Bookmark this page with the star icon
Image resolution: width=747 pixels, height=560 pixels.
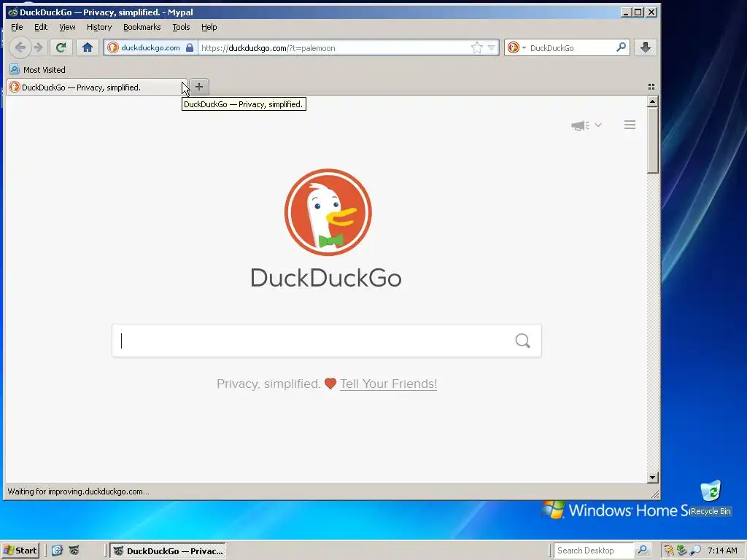coord(476,47)
